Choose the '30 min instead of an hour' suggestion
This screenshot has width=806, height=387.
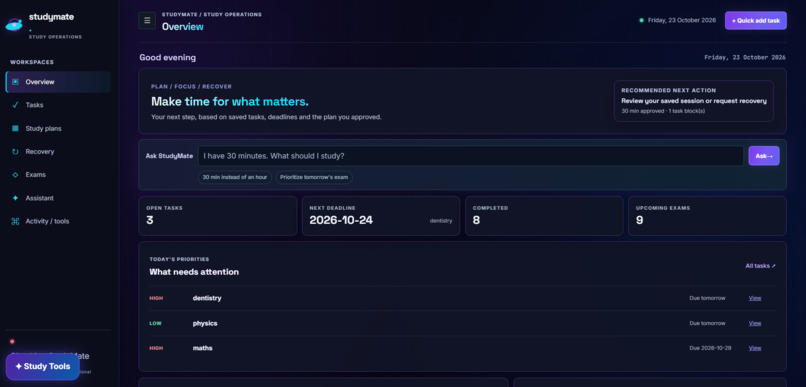[235, 177]
